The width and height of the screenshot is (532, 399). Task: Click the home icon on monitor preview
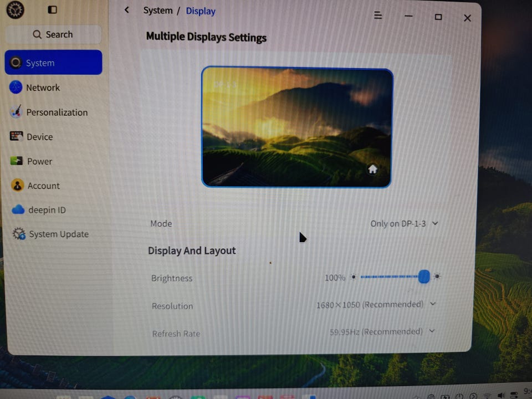[x=372, y=169]
